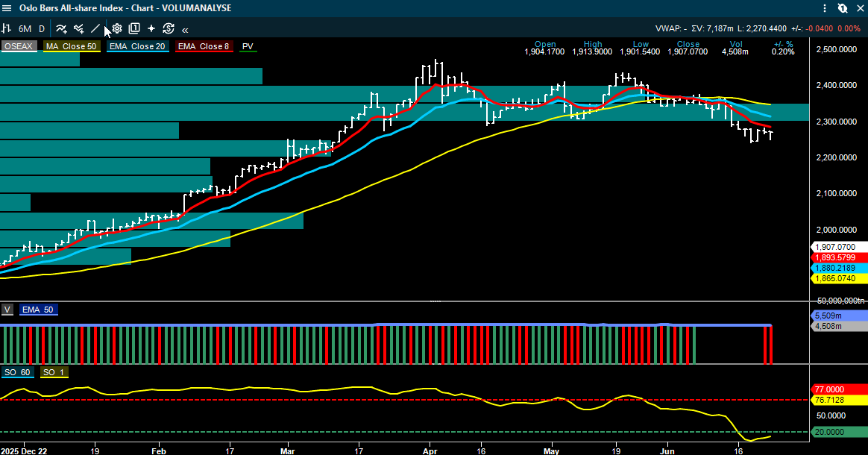Open the MA Close 50 indicator label
The height and width of the screenshot is (455, 868).
pos(72,46)
